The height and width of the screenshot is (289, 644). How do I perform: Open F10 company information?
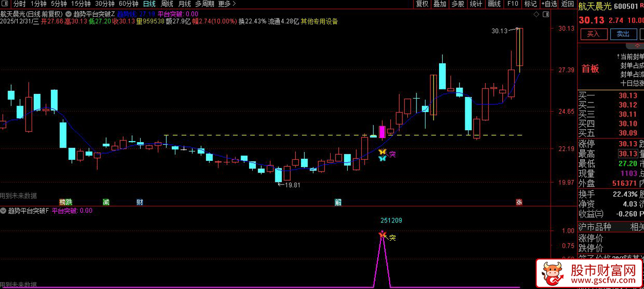[x=513, y=4]
